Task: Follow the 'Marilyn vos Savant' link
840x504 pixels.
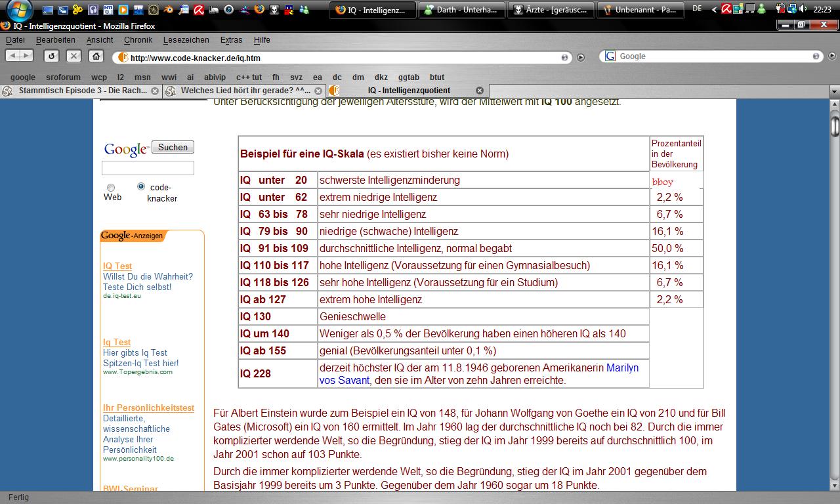Action: pyautogui.click(x=622, y=367)
